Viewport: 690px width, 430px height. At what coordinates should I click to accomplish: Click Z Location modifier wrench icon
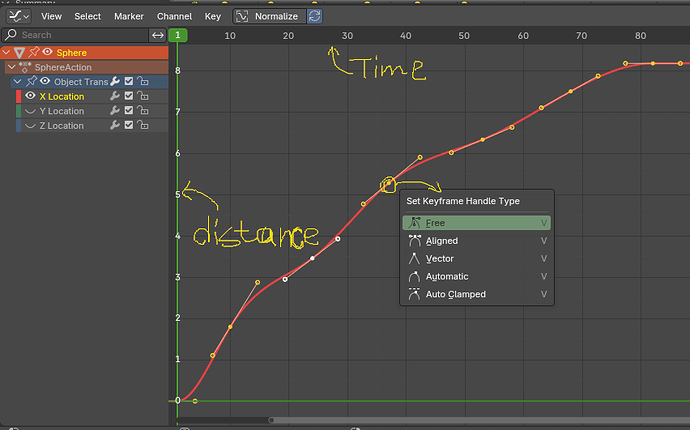115,125
